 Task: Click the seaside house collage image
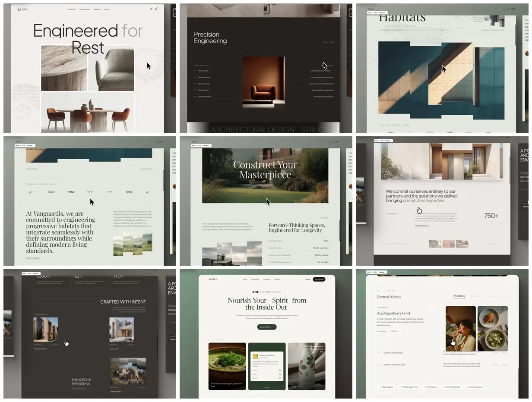[x=232, y=253]
